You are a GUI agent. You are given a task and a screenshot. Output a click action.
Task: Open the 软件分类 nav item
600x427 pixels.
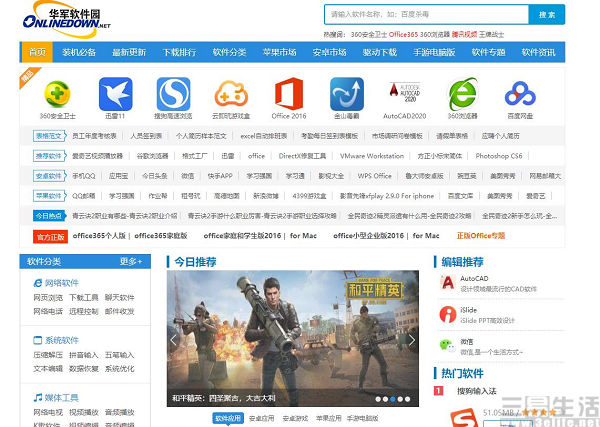(x=229, y=52)
